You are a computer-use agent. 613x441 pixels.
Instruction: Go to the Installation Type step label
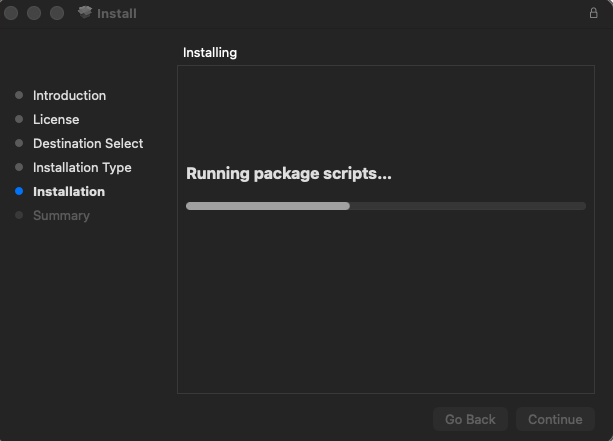click(82, 168)
